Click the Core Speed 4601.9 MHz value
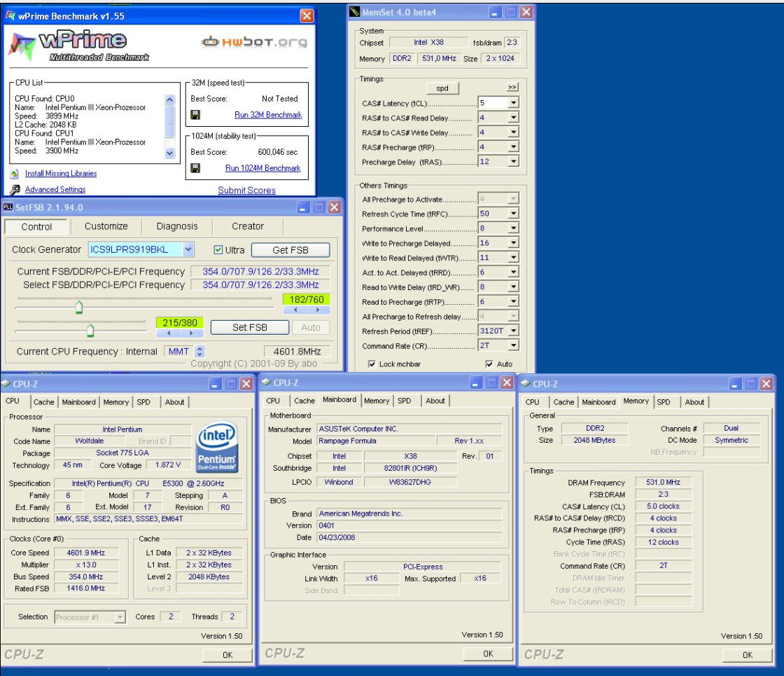 coord(86,553)
